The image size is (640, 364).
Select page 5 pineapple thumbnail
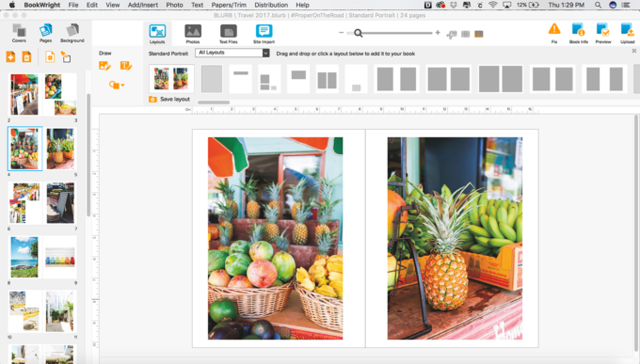60,149
